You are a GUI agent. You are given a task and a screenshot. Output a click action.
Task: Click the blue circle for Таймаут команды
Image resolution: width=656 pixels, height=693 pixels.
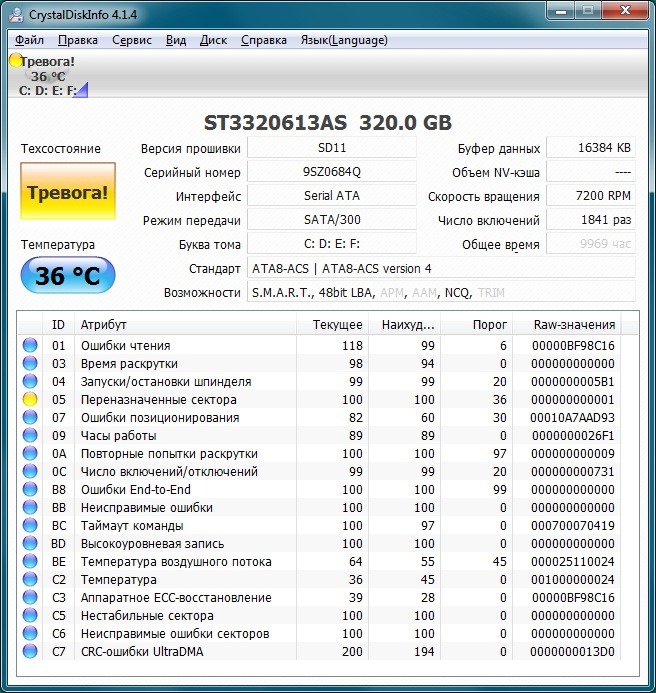point(30,525)
